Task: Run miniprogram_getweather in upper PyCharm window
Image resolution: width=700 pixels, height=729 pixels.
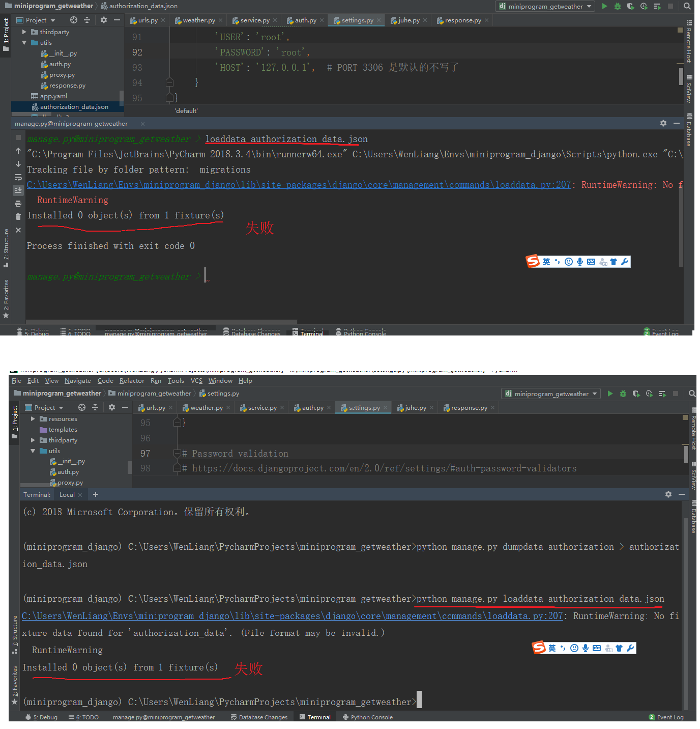Action: pos(604,6)
